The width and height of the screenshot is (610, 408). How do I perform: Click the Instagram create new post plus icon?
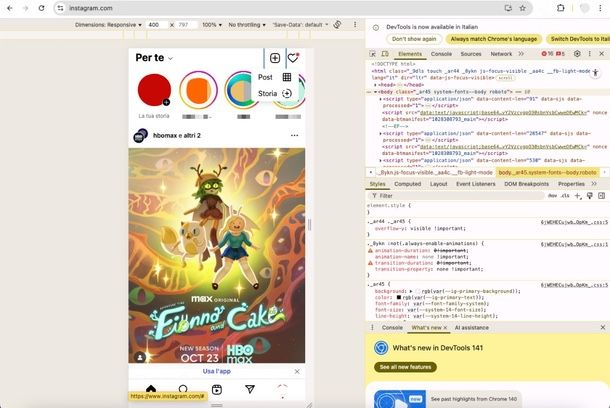coord(275,59)
